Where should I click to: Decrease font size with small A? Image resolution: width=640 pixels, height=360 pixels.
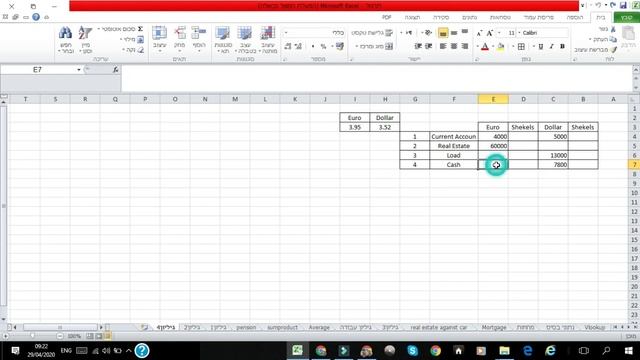click(480, 33)
